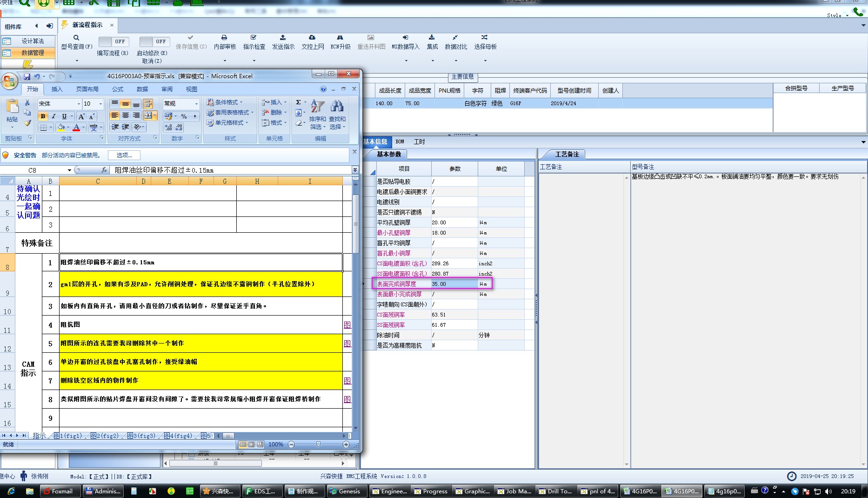Click the Excel Office button orb

click(x=9, y=81)
